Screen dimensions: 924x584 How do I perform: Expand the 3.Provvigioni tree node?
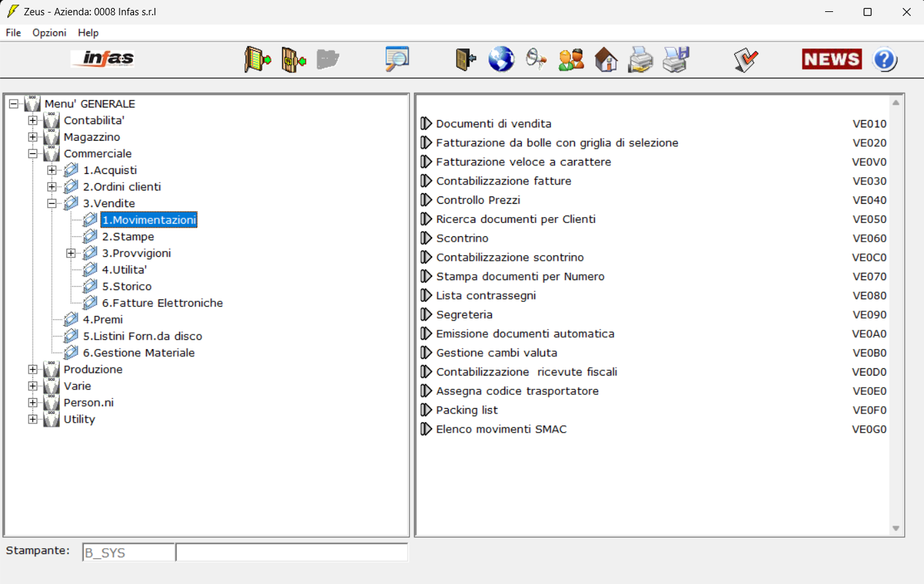pyautogui.click(x=71, y=254)
